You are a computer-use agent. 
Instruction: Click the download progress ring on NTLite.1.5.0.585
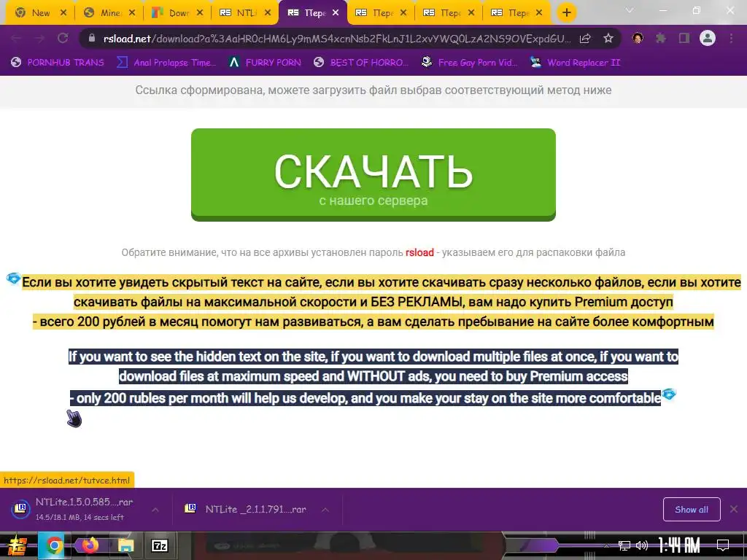pos(20,508)
